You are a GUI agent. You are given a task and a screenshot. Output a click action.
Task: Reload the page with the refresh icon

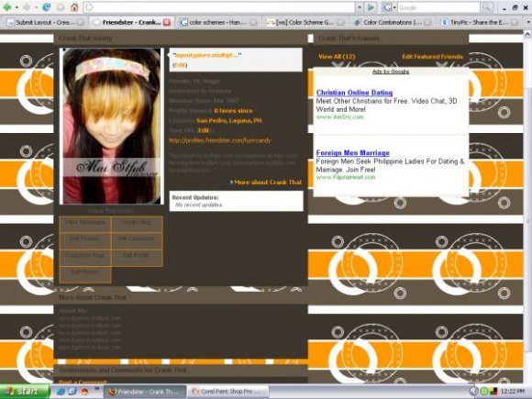coord(46,7)
